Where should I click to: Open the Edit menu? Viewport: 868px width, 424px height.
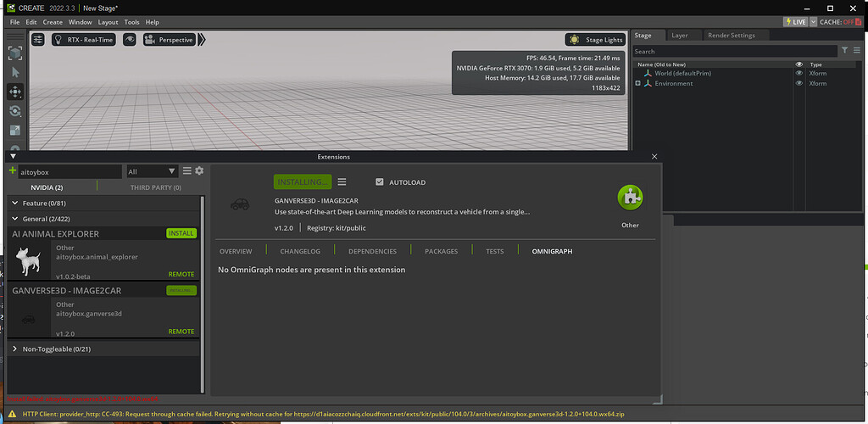[31, 22]
